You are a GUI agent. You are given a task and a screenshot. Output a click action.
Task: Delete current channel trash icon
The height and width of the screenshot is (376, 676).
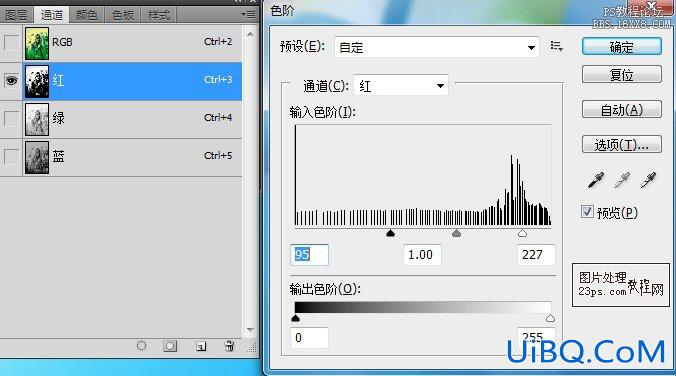point(229,346)
